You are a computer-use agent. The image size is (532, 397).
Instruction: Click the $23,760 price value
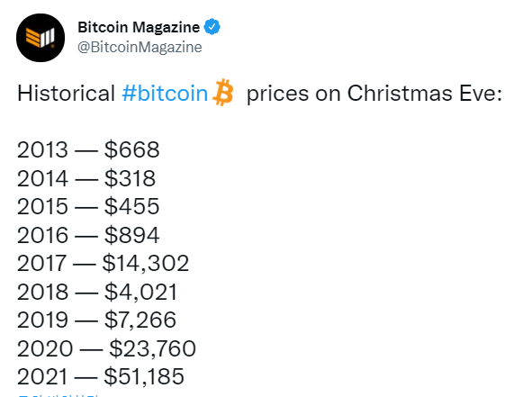coord(153,348)
